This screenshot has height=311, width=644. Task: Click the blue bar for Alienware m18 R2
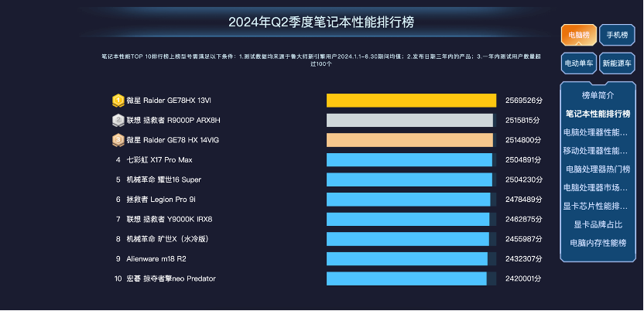[407, 259]
